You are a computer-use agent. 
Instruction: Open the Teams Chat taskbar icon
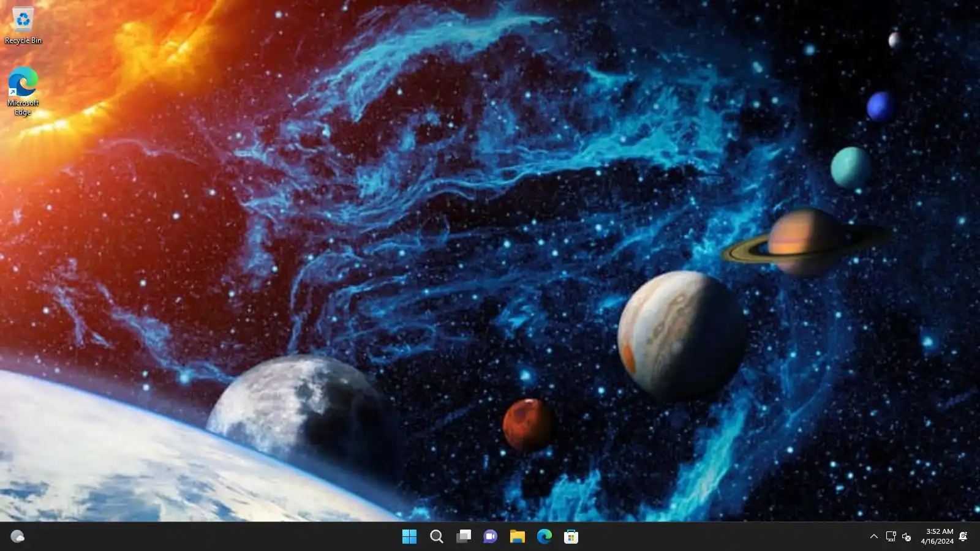point(490,537)
